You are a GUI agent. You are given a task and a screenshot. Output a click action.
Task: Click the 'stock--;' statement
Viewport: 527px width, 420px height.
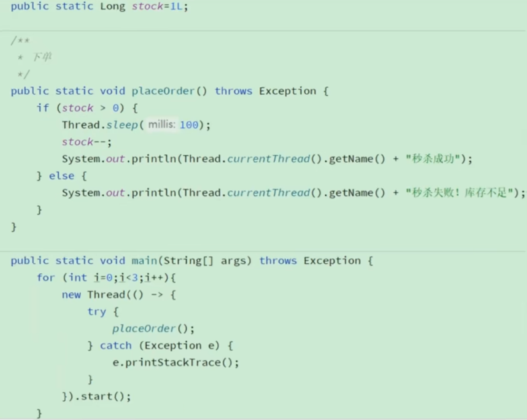(x=87, y=142)
